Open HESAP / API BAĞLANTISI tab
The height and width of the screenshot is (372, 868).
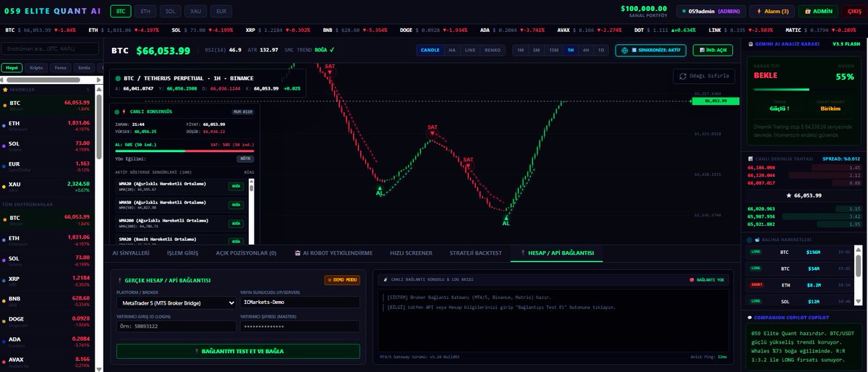(556, 253)
